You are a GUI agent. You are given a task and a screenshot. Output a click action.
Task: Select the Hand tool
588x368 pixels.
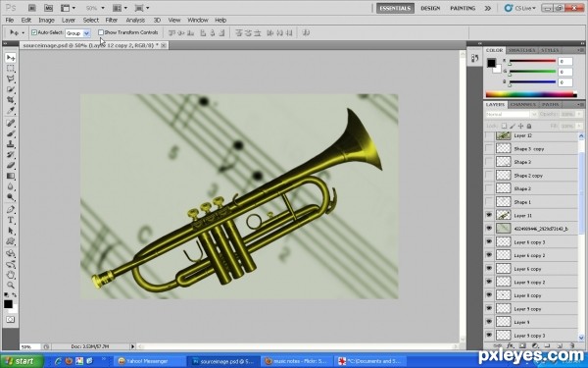click(11, 275)
